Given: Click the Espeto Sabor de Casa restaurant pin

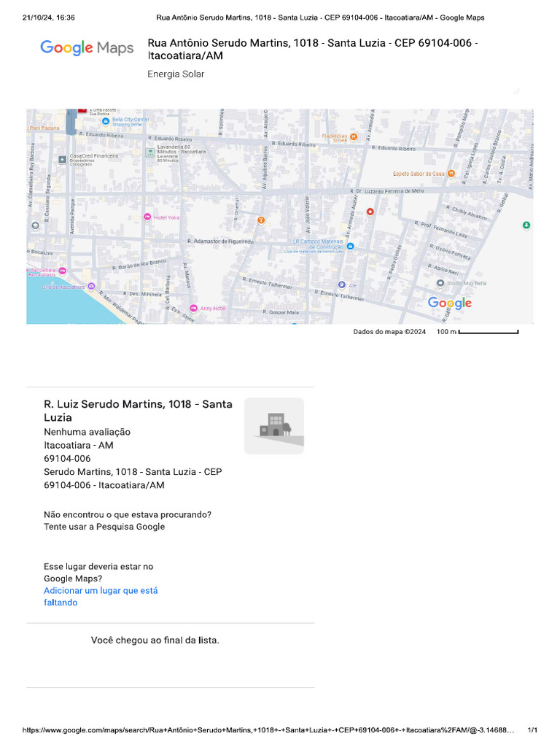Looking at the screenshot, I should point(451,174).
